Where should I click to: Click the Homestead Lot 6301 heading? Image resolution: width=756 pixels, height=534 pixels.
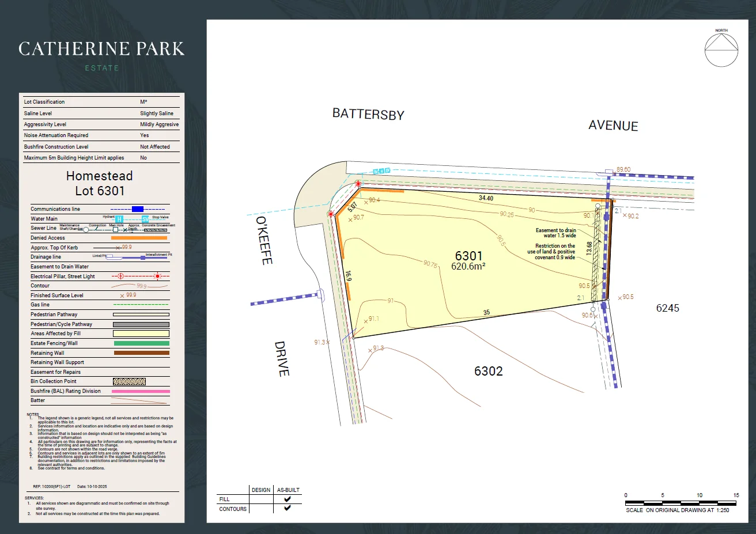point(99,183)
